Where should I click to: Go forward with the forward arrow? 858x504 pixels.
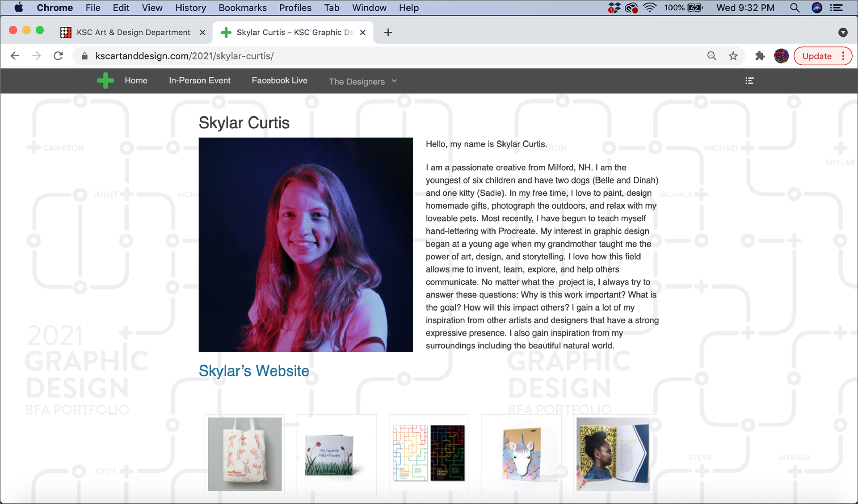pyautogui.click(x=37, y=56)
